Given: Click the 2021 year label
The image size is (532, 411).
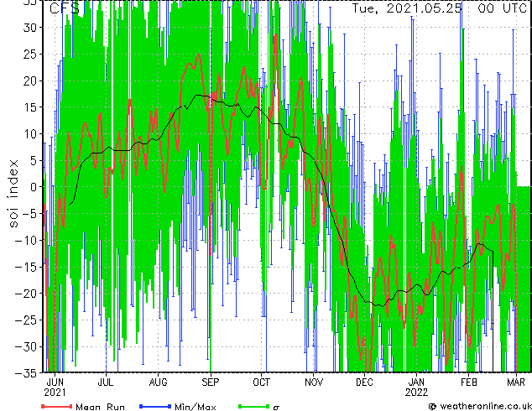Looking at the screenshot, I should coord(55,393).
